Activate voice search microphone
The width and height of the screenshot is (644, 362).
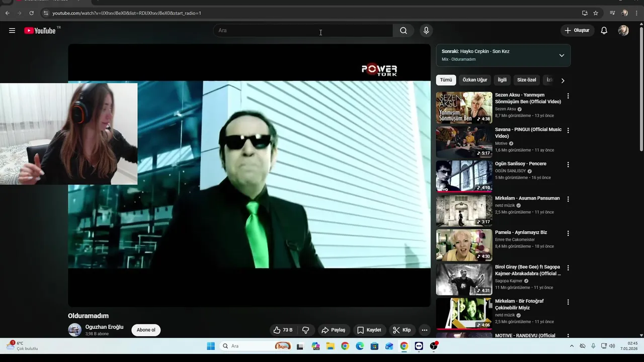(426, 31)
